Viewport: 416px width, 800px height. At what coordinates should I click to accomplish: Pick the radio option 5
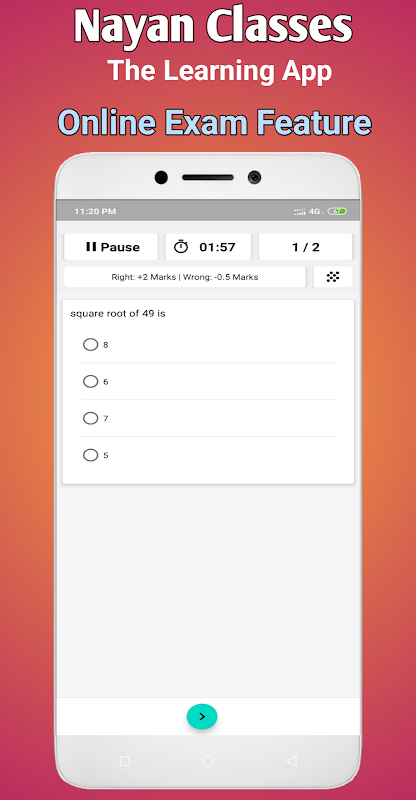coord(90,455)
